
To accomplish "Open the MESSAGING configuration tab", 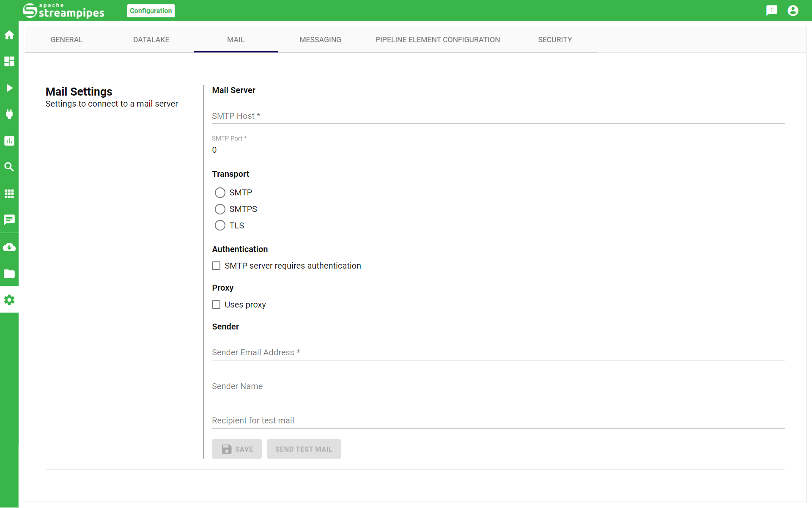I will [x=320, y=40].
